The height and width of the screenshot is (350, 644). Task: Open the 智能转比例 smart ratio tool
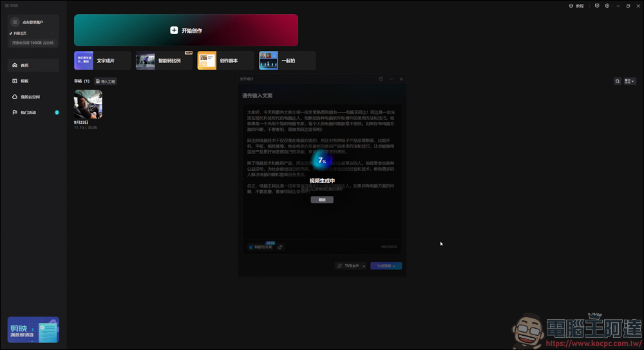click(x=164, y=61)
